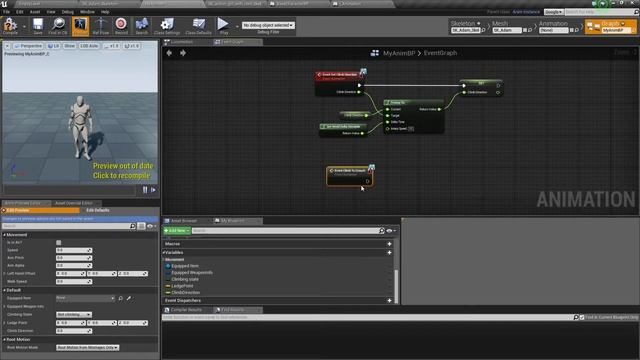Viewport: 640px width, 360px height.
Task: Open Class Defaults from toolbar
Action: click(x=198, y=26)
